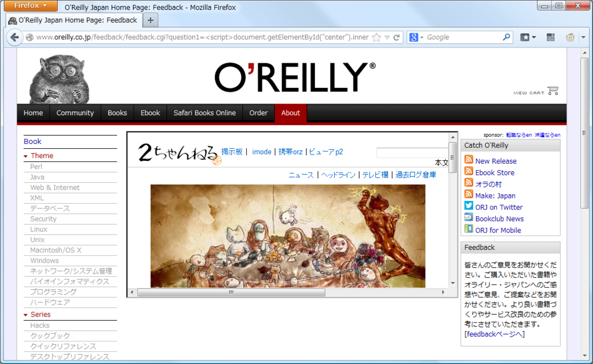Click the cartoon banquet illustration

click(288, 236)
